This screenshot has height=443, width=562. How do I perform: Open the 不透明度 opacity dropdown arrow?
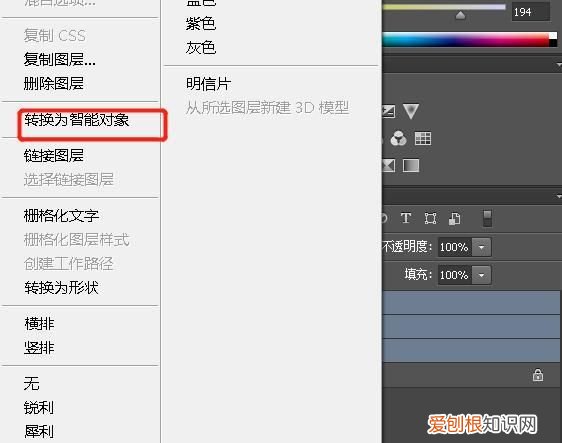tap(481, 247)
